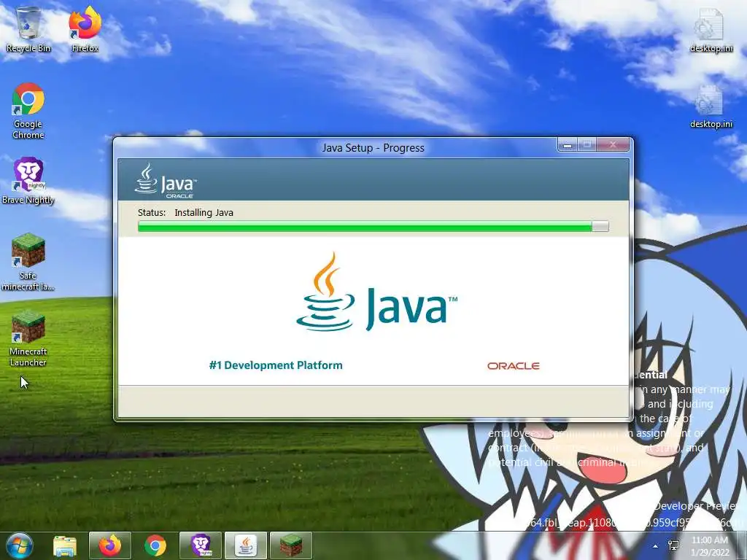The width and height of the screenshot is (747, 560).
Task: Select the upper desktop.ini file icon
Action: [x=711, y=30]
